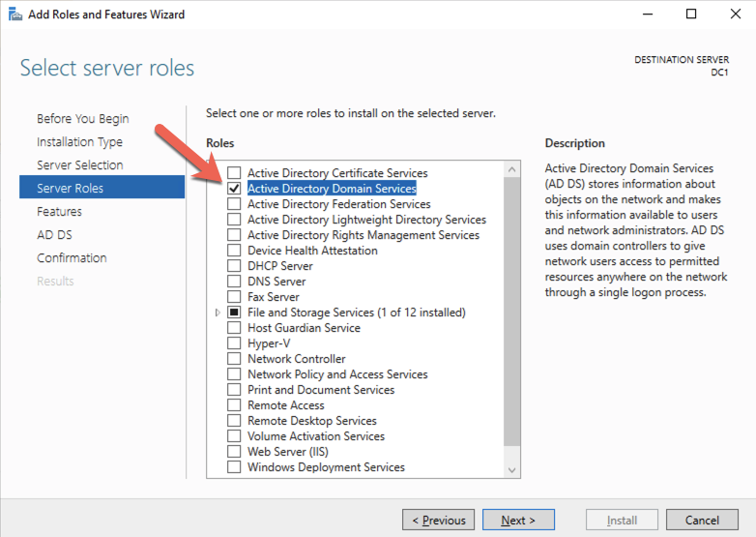Click roles list scroll up arrow
Viewport: 756px width, 537px height.
point(512,169)
